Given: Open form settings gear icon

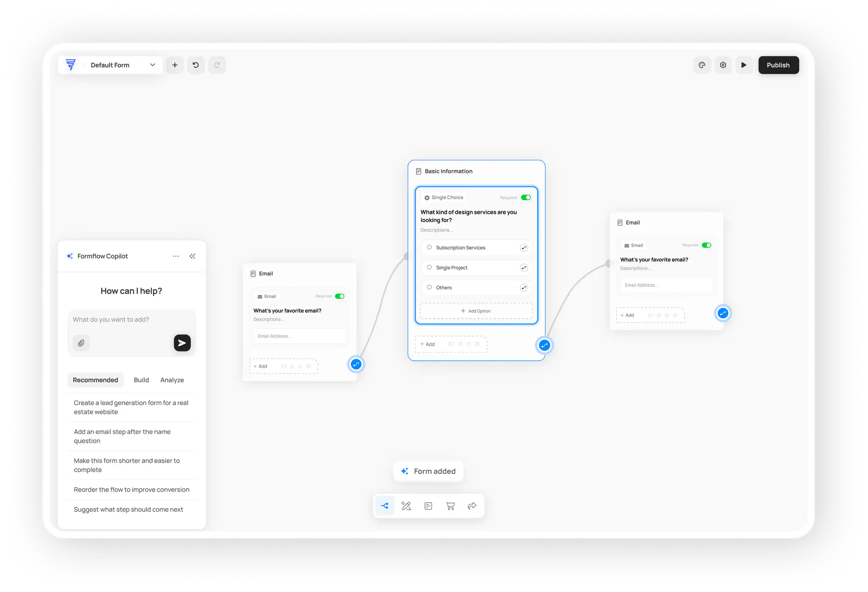Looking at the screenshot, I should pyautogui.click(x=723, y=65).
